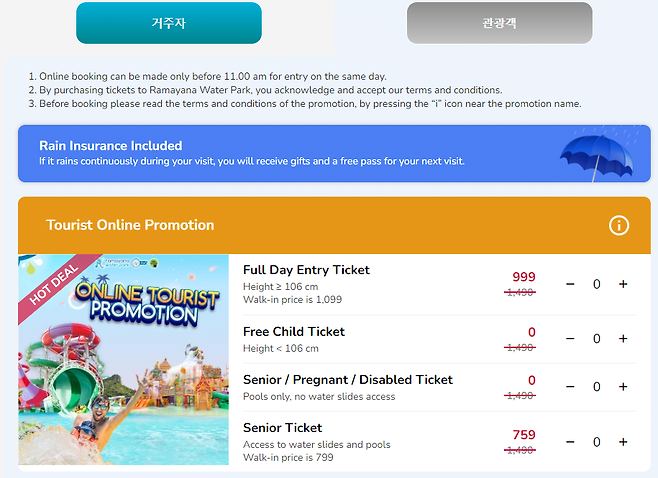Add one Free Child Ticket
Image resolution: width=658 pixels, height=478 pixels.
point(623,339)
